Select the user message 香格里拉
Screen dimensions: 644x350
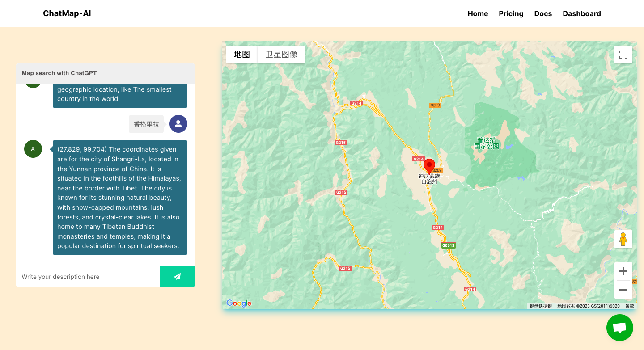(x=146, y=124)
